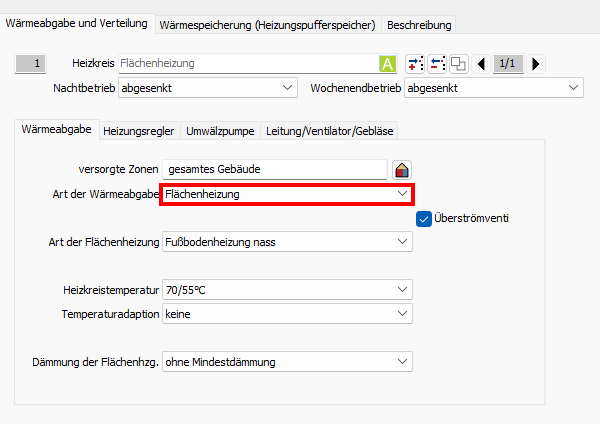Select the Heizungsregler tab
Viewport: 600px width, 424px height.
[139, 130]
